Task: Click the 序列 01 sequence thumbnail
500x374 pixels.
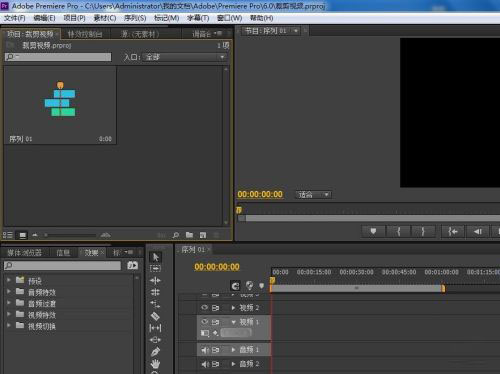Action: coord(60,105)
